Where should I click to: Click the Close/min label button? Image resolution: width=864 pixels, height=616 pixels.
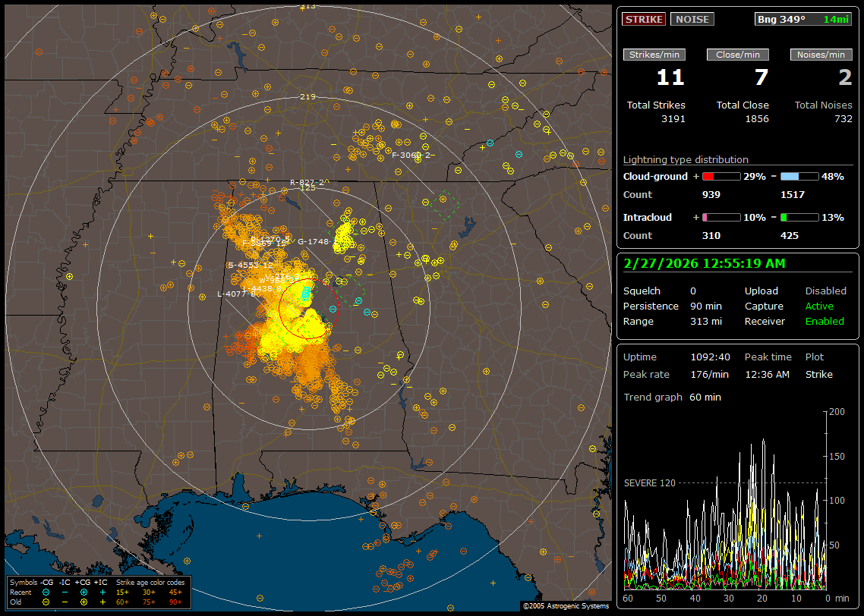(737, 55)
